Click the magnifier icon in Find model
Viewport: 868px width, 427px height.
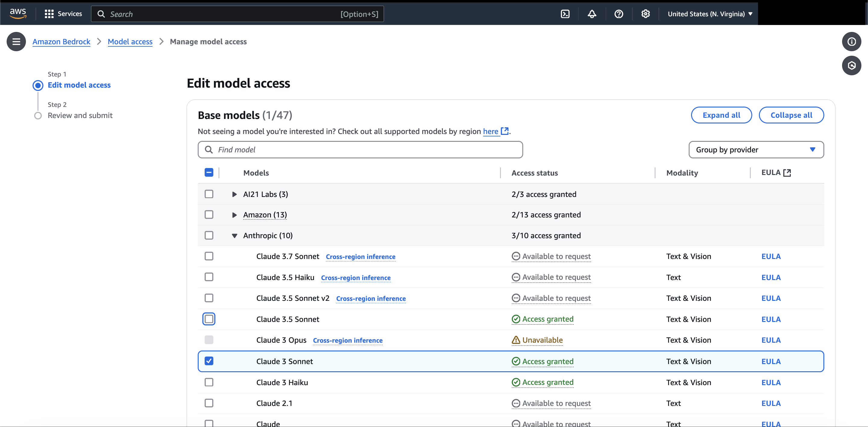[x=209, y=150]
